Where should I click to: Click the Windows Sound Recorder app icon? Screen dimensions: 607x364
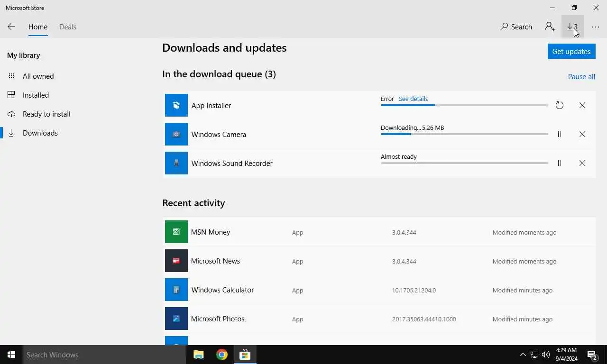176,163
